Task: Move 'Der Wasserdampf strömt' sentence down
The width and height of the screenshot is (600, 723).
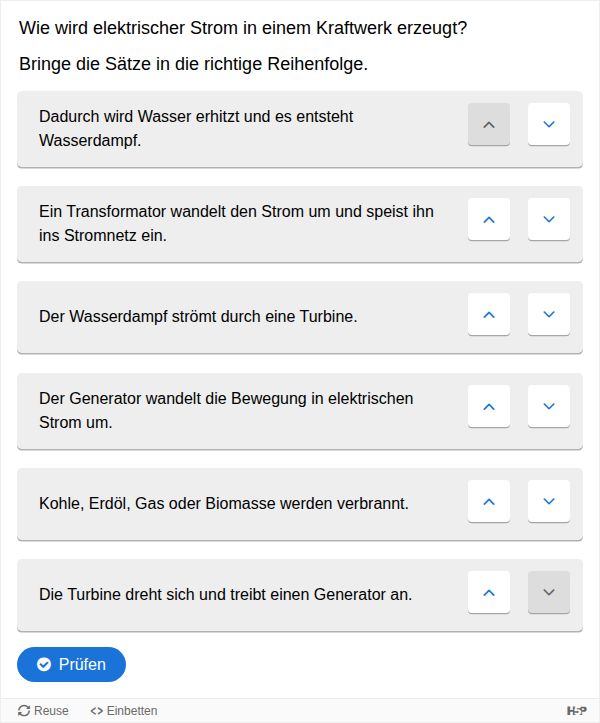Action: click(x=549, y=314)
